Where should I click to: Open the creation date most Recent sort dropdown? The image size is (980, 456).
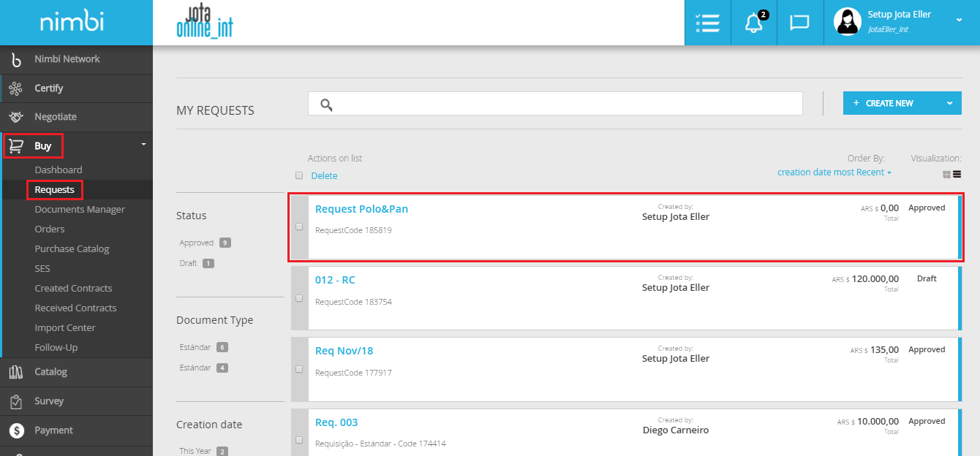(x=834, y=172)
